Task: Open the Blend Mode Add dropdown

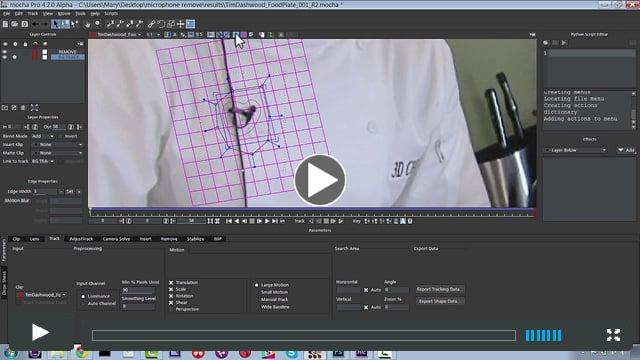Action: point(43,136)
